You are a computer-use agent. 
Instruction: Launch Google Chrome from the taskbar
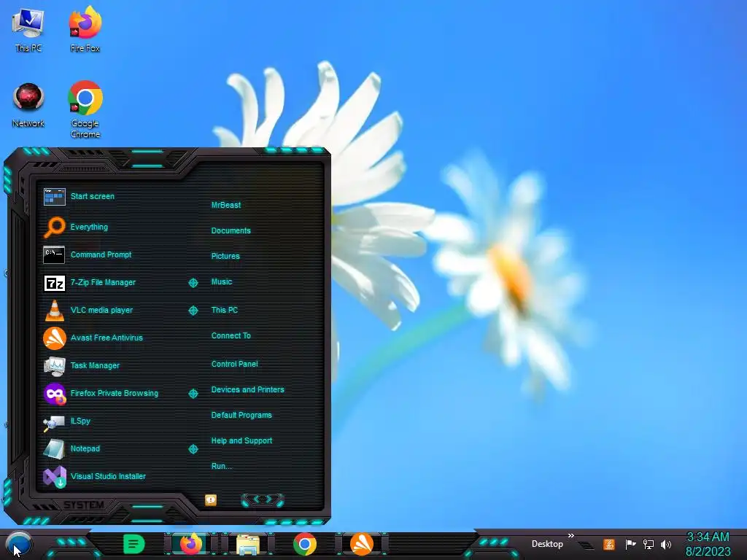(x=305, y=544)
